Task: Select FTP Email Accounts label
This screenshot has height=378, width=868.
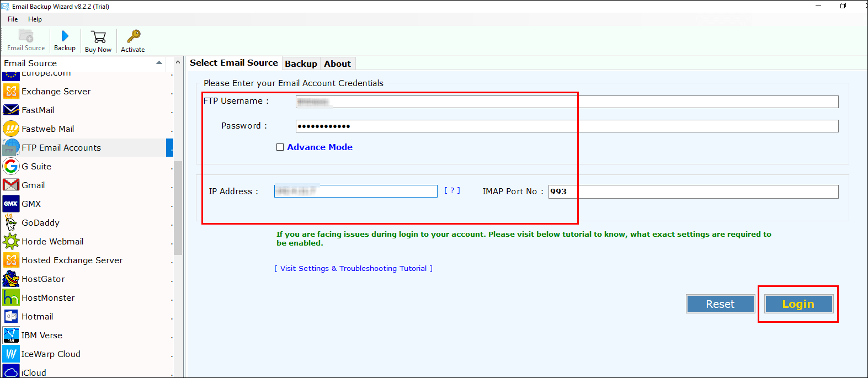Action: [61, 148]
